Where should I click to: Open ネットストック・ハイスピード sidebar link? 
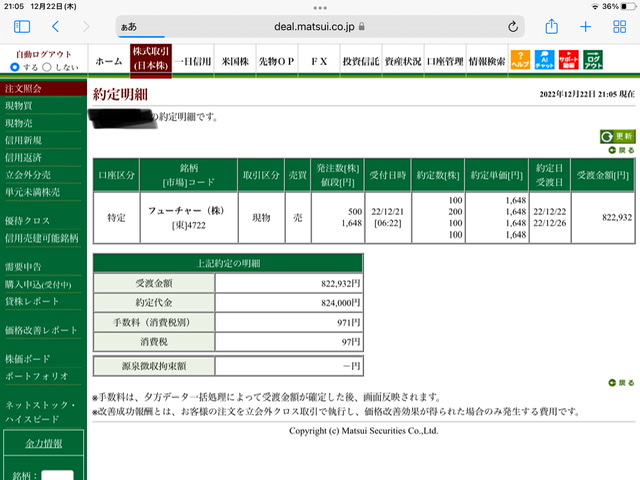40,412
